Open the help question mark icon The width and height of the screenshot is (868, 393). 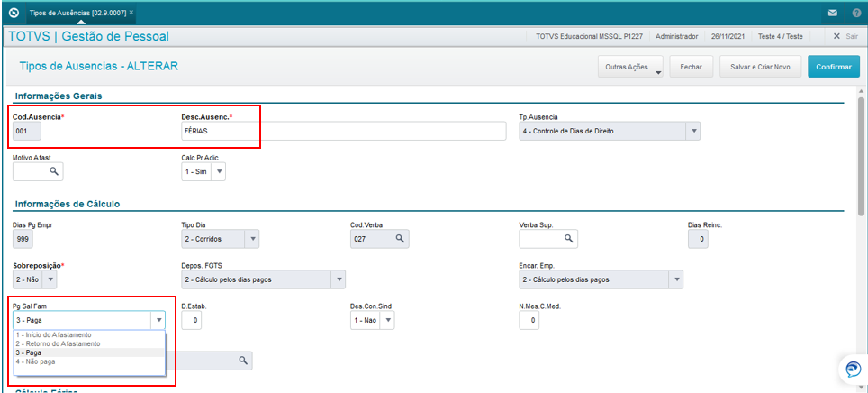pyautogui.click(x=855, y=13)
